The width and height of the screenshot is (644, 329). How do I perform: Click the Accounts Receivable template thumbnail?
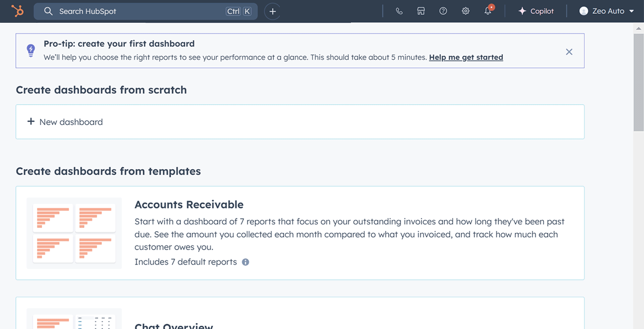coord(74,233)
